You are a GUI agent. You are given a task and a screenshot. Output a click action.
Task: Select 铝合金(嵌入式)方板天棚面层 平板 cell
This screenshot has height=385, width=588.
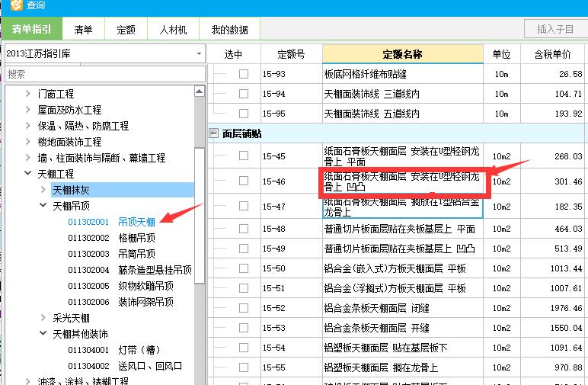(402, 268)
